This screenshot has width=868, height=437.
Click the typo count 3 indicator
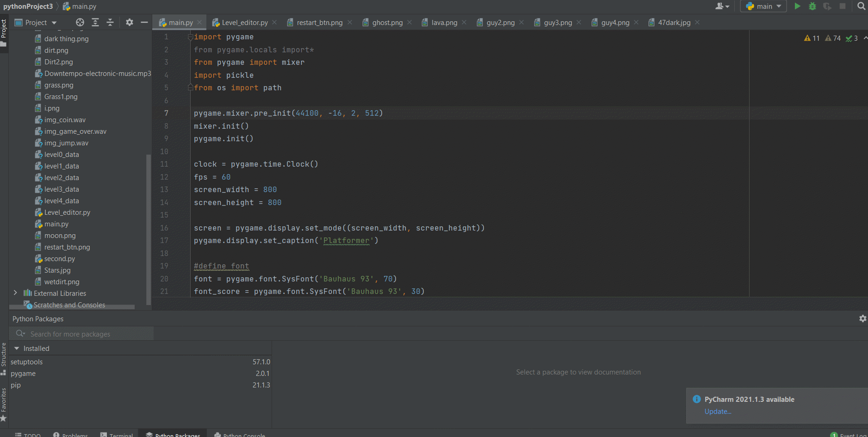pos(852,38)
